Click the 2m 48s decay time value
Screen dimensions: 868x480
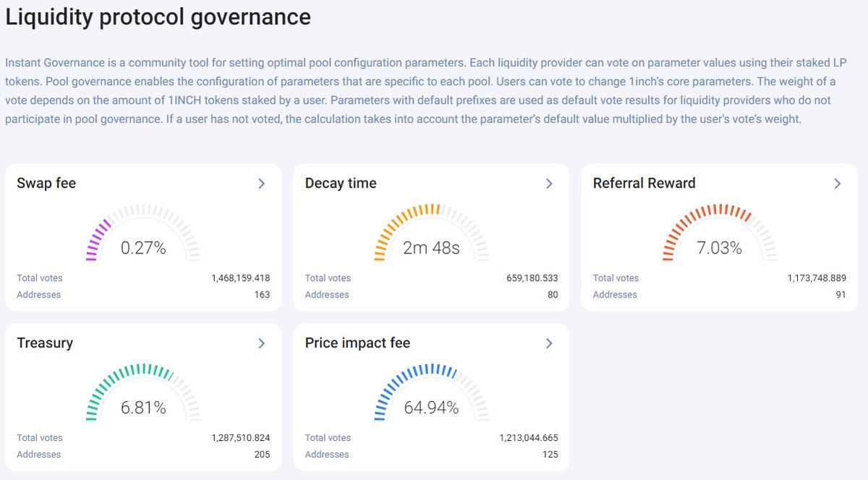[431, 248]
